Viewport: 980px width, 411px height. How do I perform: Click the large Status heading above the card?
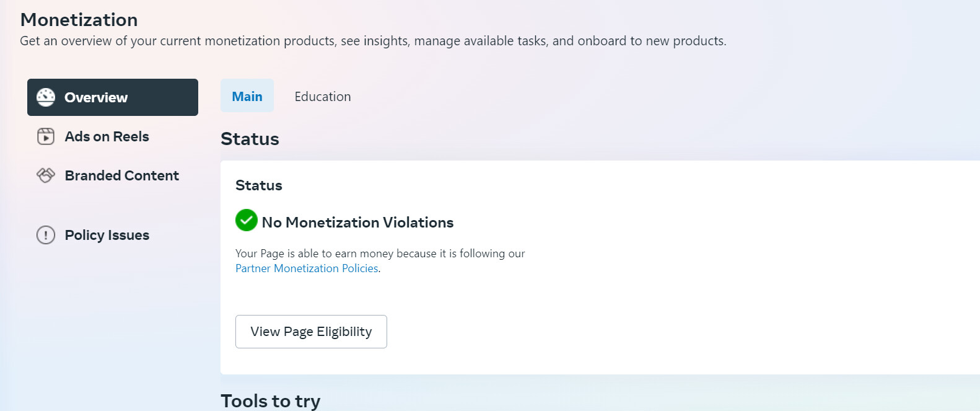[x=250, y=139]
